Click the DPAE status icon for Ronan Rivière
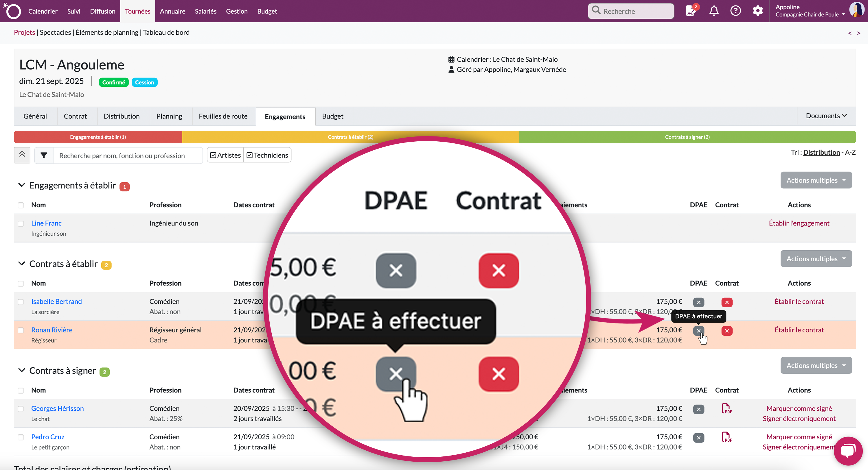Viewport: 868px width, 470px height. tap(698, 331)
